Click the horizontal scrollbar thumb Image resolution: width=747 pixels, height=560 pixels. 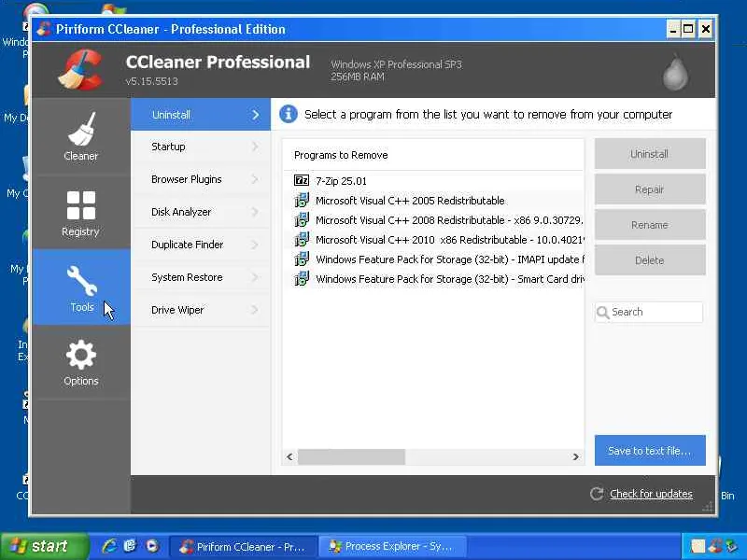[x=352, y=456]
